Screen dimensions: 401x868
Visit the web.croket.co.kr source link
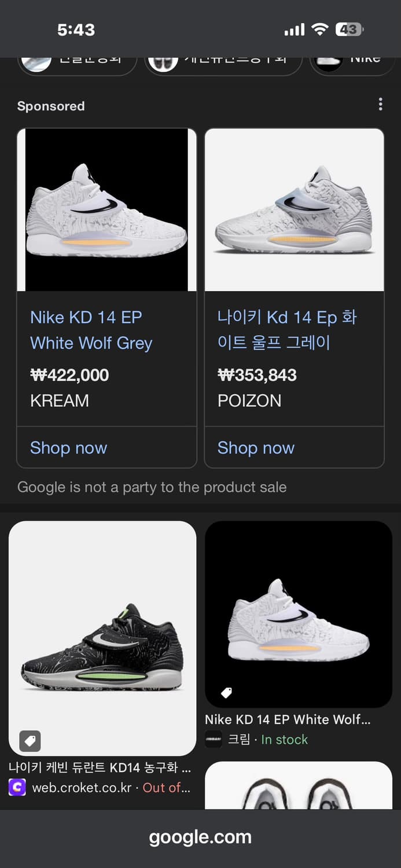[82, 788]
